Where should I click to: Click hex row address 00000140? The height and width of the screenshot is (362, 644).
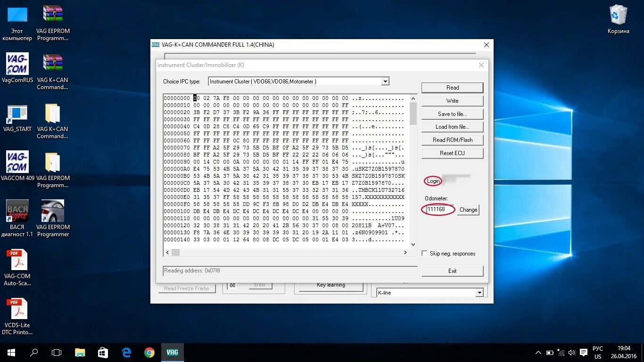click(x=177, y=239)
